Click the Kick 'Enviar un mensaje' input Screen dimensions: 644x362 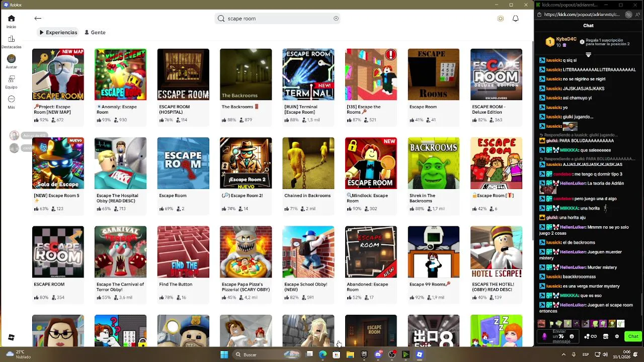[559, 336]
